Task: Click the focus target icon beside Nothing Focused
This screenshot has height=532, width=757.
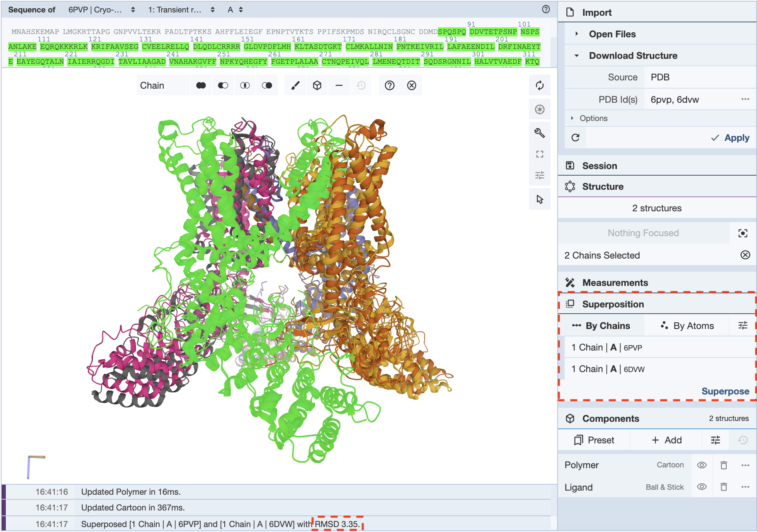Action: [742, 233]
